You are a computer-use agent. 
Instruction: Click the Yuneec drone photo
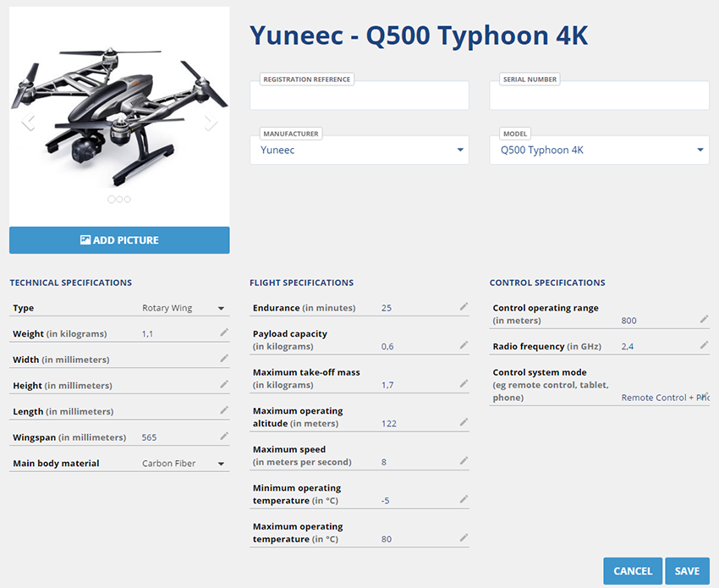coord(119,117)
